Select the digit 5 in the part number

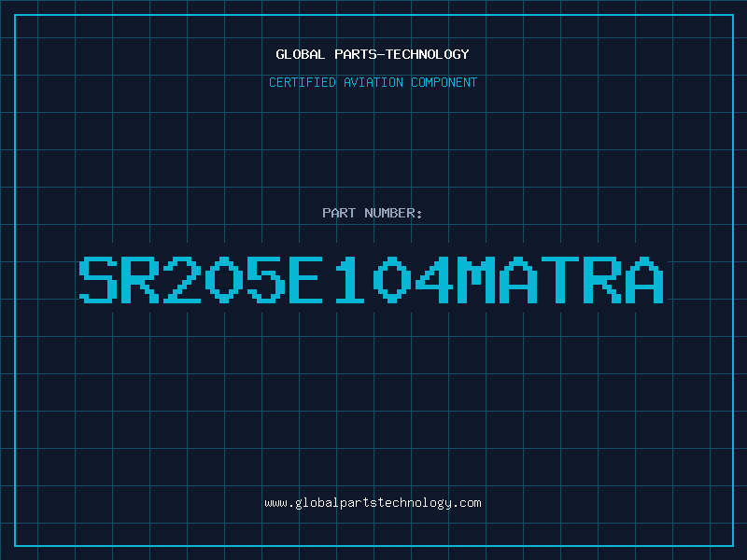[x=266, y=279]
